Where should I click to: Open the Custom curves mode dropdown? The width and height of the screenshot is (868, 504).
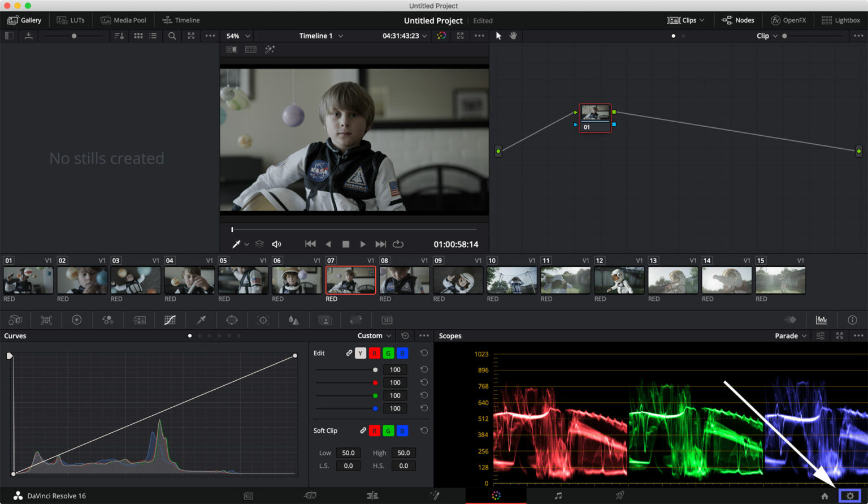[373, 335]
